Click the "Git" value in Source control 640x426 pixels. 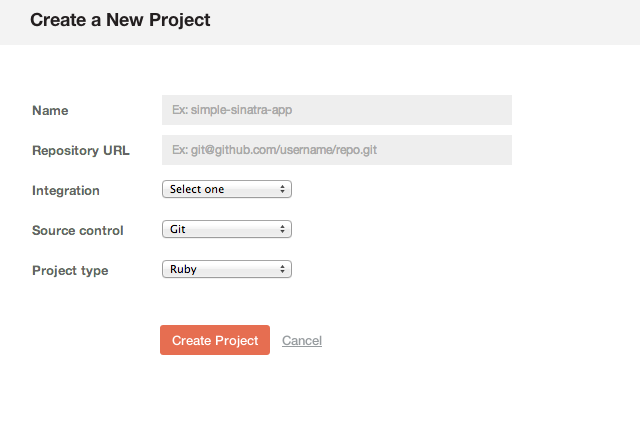[178, 229]
